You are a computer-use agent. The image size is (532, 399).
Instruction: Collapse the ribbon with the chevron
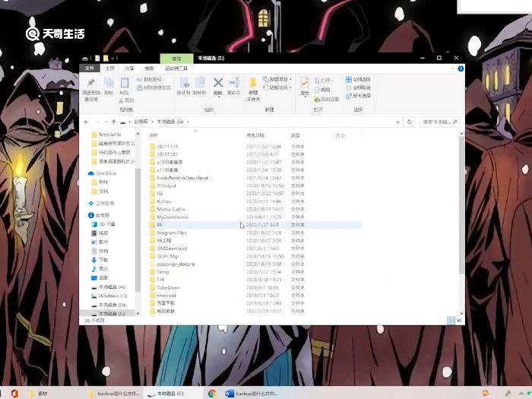point(453,69)
